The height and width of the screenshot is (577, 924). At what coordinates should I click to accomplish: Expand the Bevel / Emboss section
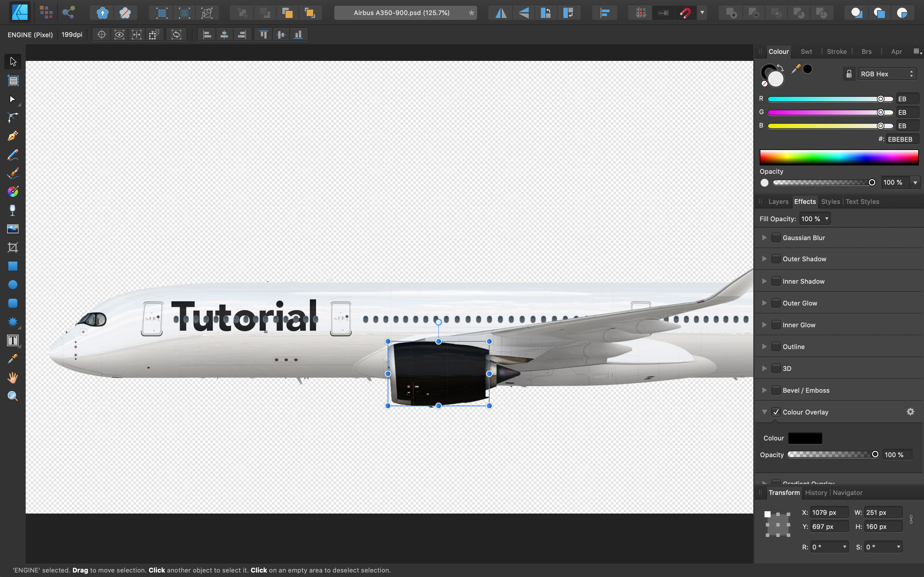pos(764,390)
